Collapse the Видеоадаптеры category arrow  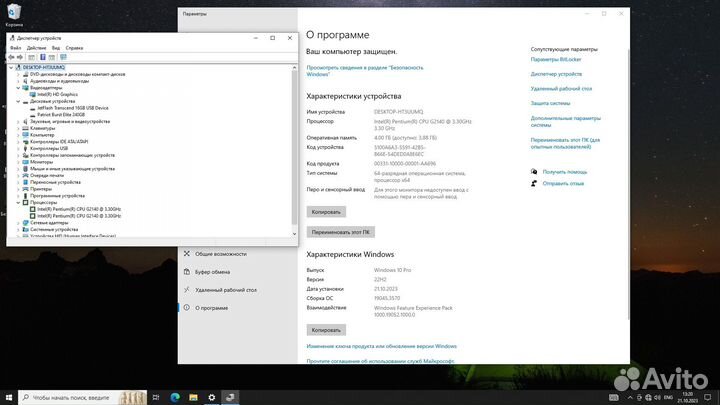18,88
